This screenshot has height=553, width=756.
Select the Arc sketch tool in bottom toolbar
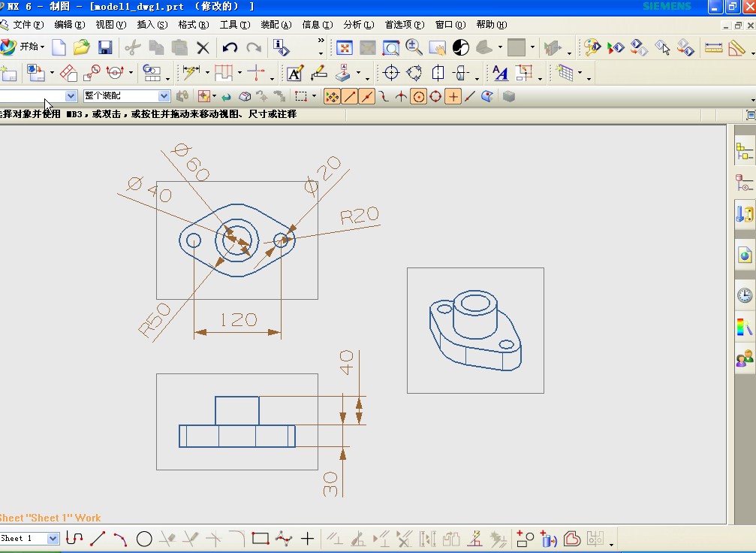(121, 539)
